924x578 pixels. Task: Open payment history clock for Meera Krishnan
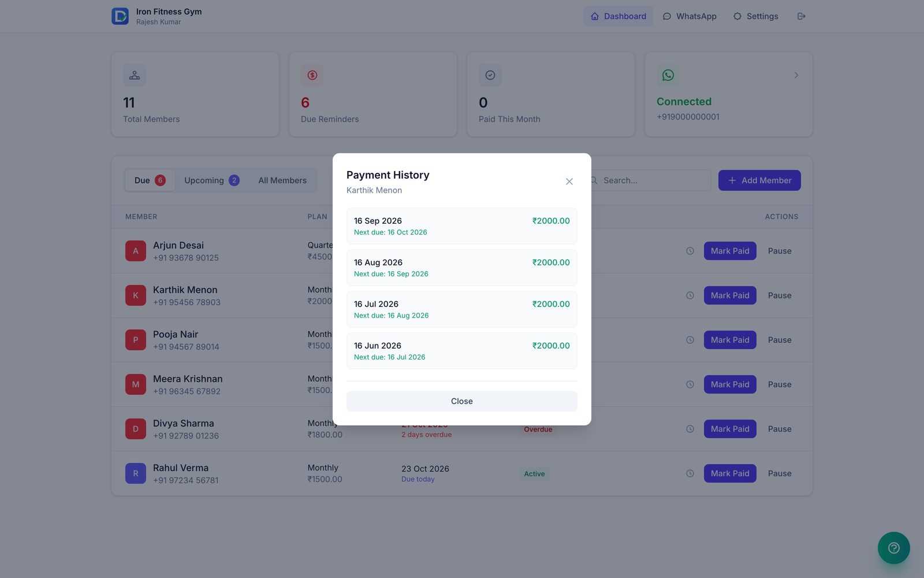(690, 384)
